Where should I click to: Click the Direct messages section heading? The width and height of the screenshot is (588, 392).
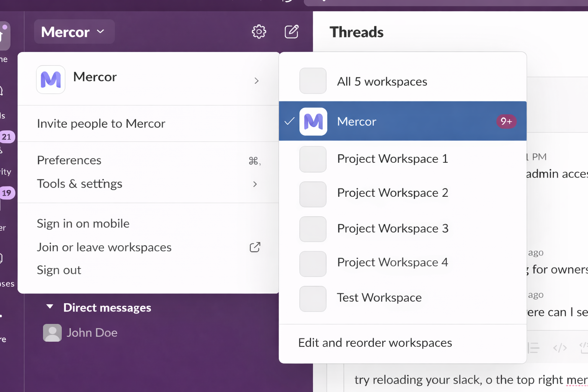click(107, 308)
